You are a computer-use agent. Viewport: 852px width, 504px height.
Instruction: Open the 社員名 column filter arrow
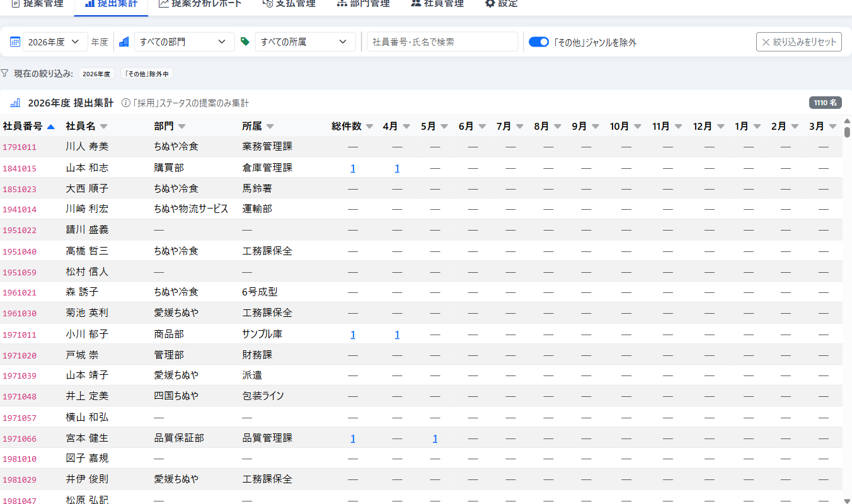[x=103, y=127]
